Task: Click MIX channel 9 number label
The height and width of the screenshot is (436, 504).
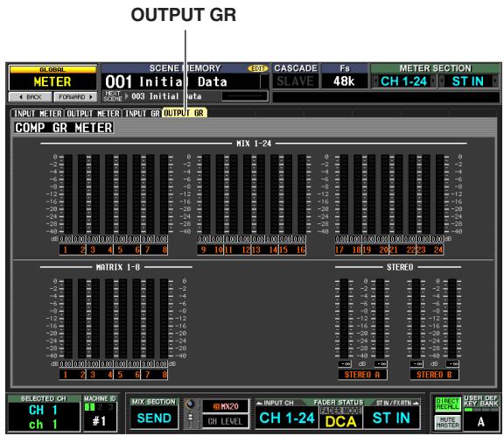Action: pyautogui.click(x=203, y=250)
